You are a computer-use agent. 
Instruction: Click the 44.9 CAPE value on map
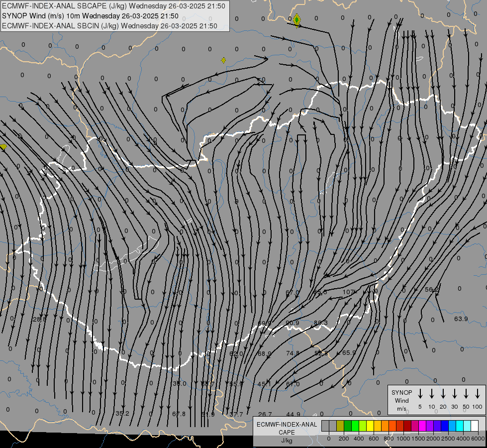click(x=293, y=414)
